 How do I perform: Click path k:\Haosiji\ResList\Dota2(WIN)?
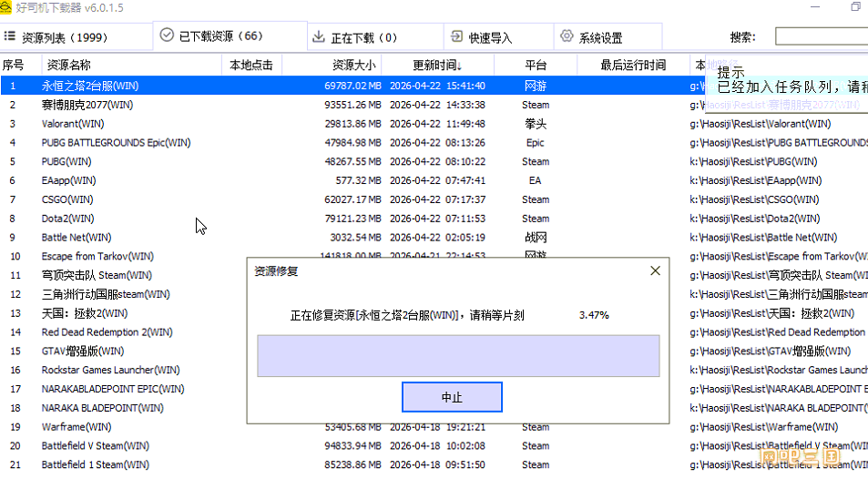tap(754, 219)
